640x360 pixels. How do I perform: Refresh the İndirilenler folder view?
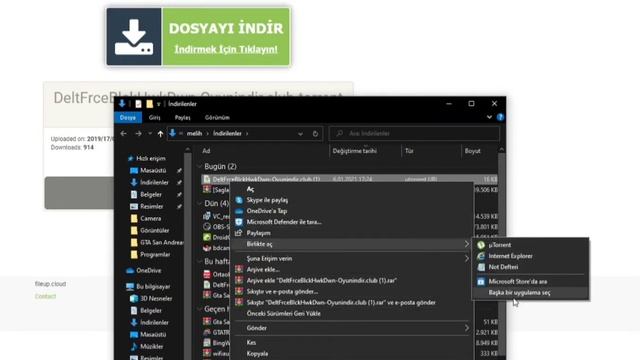pyautogui.click(x=315, y=133)
